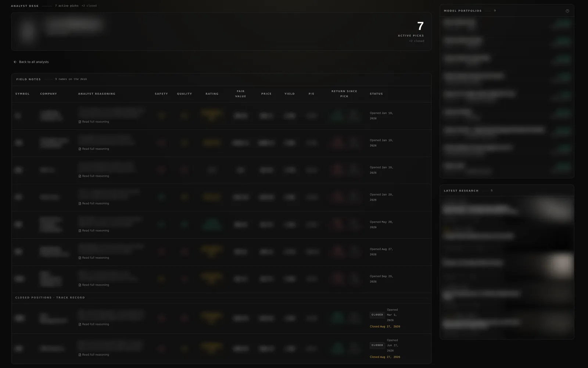Click the Rating column header
The image size is (588, 368).
click(212, 94)
